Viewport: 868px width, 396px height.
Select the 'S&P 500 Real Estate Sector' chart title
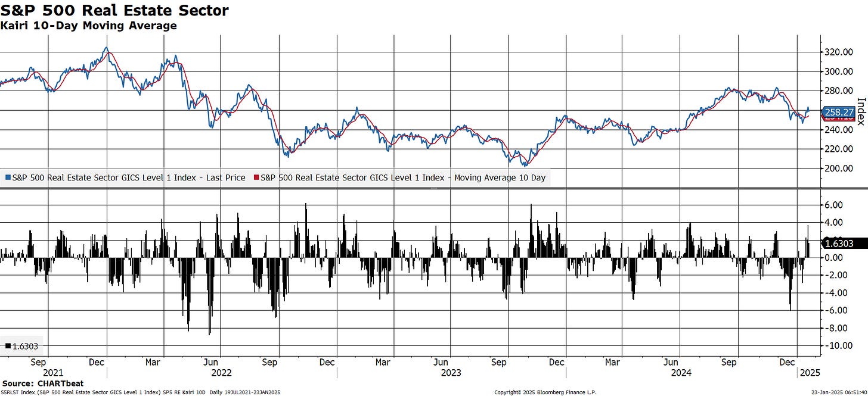pyautogui.click(x=114, y=10)
